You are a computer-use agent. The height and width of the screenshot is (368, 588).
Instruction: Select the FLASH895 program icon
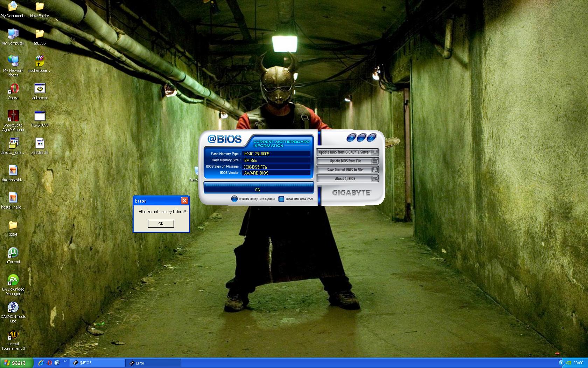[40, 119]
